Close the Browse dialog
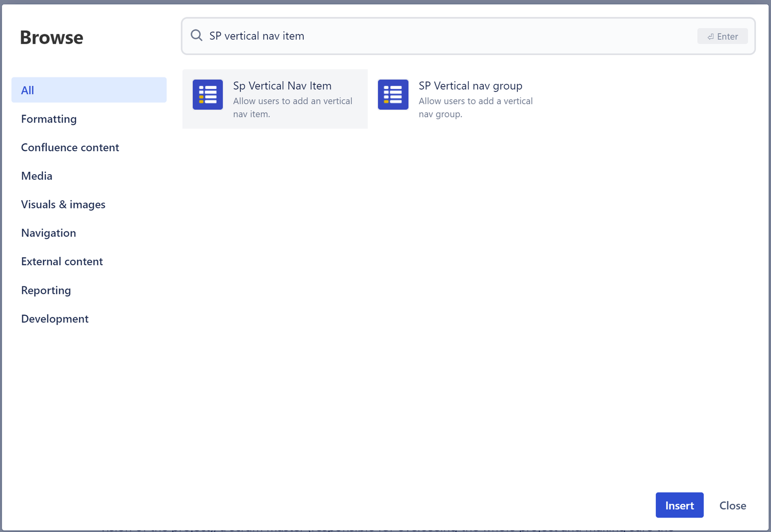Viewport: 771px width, 532px height. coord(732,505)
